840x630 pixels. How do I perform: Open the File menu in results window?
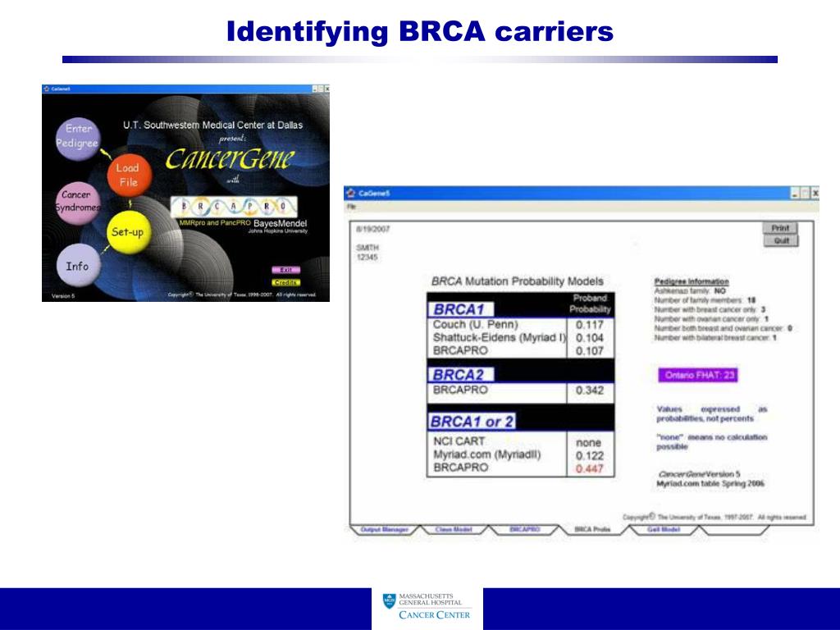tap(351, 207)
